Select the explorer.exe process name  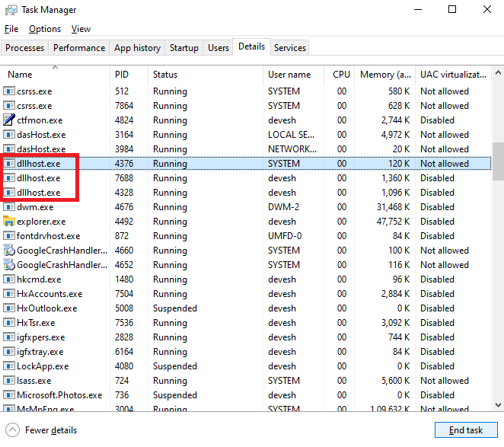[41, 222]
